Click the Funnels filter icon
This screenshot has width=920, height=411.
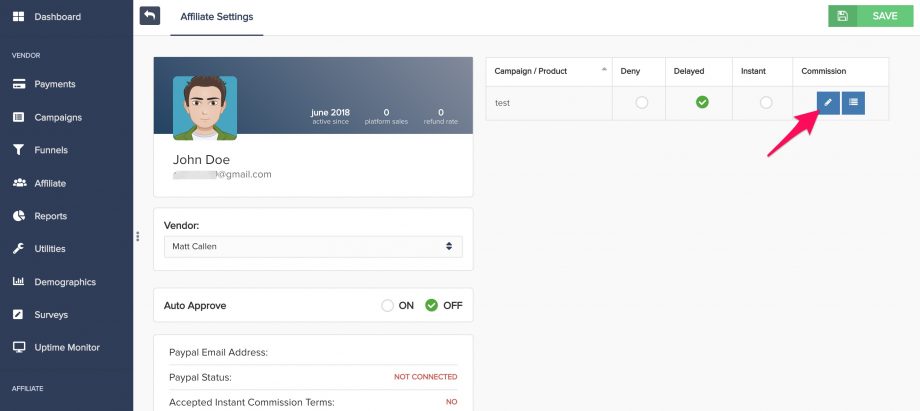point(19,150)
